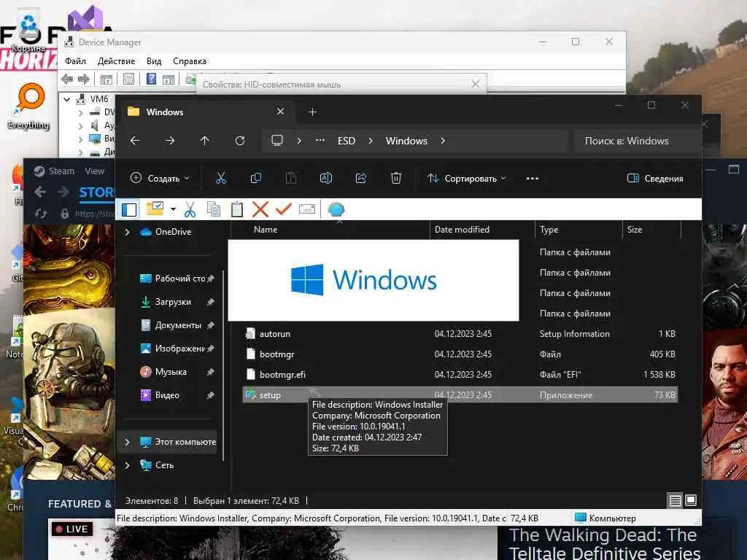Click the Cut scissors icon in Explorer command bar

(x=220, y=178)
